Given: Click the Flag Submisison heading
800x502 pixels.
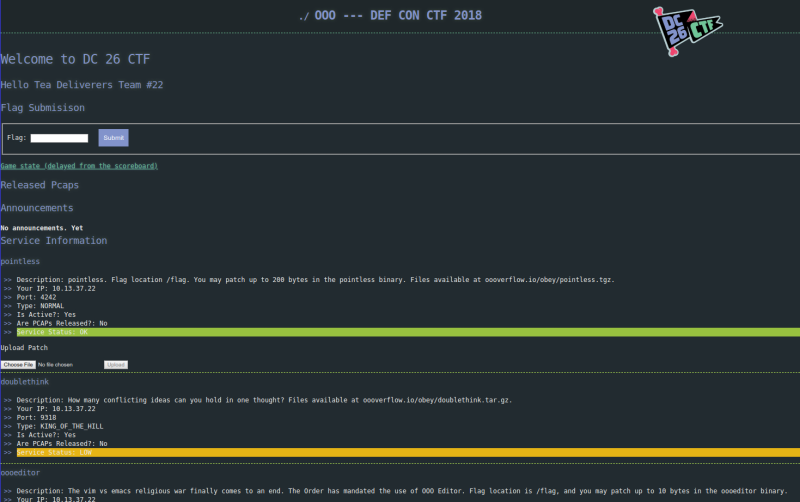Looking at the screenshot, I should (x=43, y=108).
